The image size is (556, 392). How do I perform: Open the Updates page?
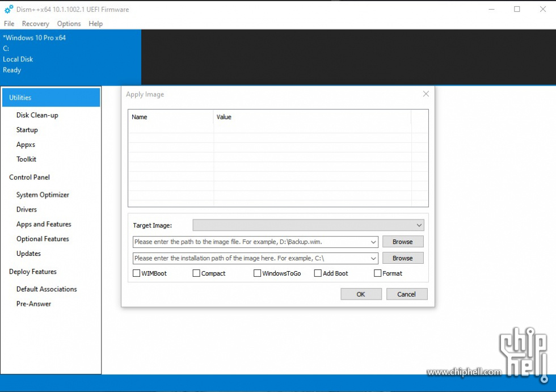(28, 254)
